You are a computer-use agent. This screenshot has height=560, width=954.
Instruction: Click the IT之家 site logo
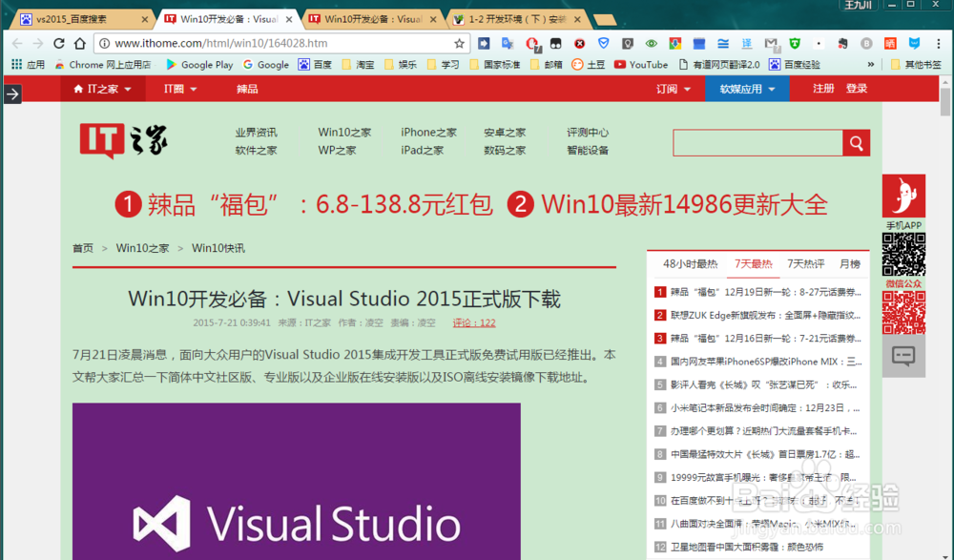[123, 140]
